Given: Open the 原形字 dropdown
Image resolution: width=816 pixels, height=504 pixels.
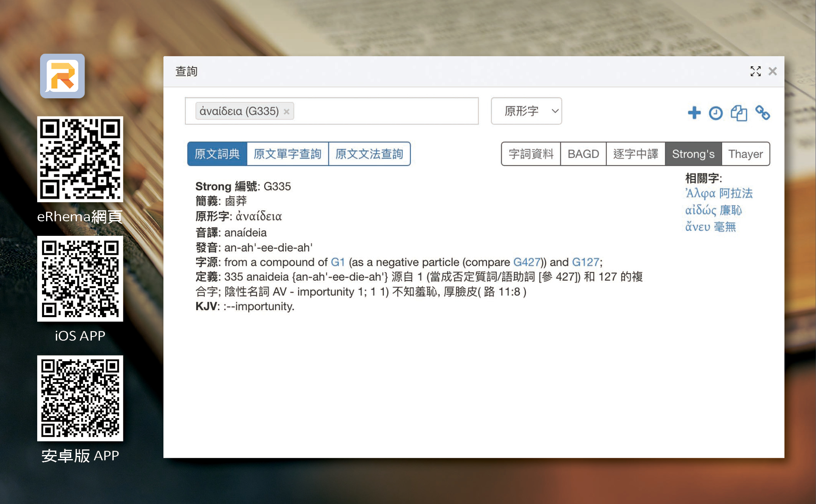Looking at the screenshot, I should [x=526, y=111].
